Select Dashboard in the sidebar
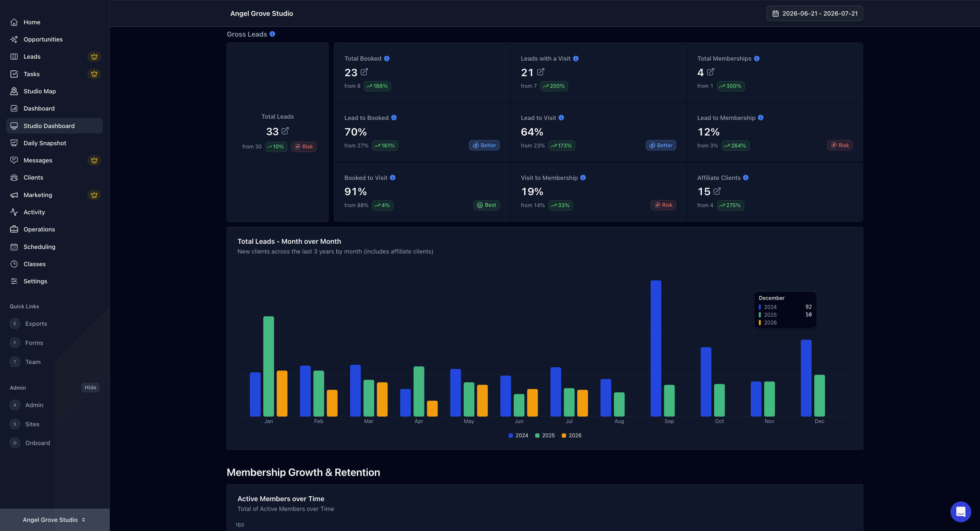The height and width of the screenshot is (531, 980). pyautogui.click(x=54, y=108)
